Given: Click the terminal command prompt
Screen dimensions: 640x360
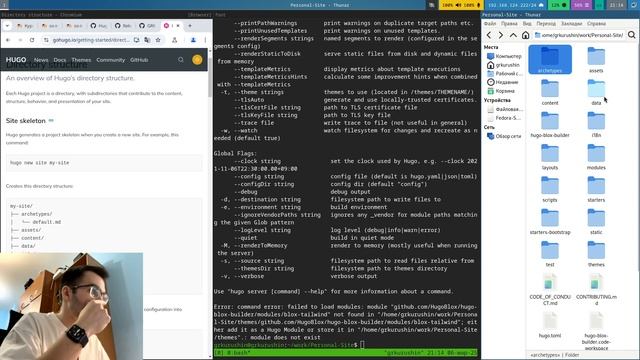Looking at the screenshot, I should coord(288,345).
